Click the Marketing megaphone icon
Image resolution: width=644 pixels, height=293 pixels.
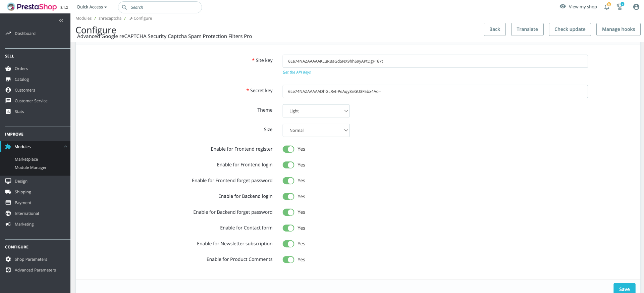[8, 224]
